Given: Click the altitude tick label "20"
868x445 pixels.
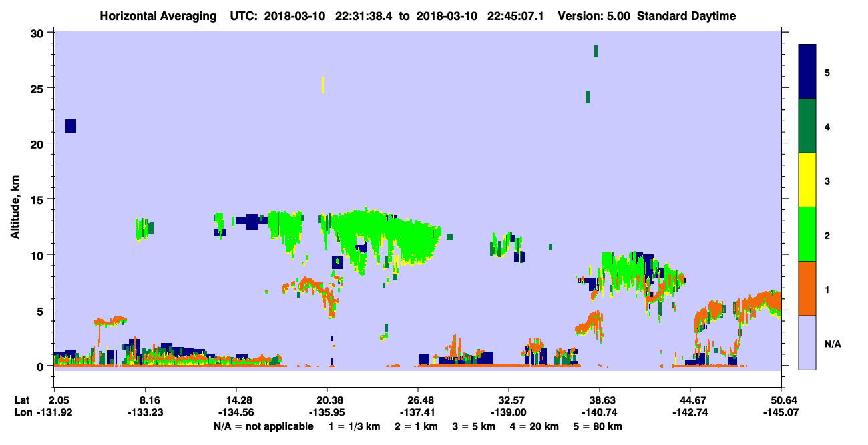Looking at the screenshot, I should (x=39, y=143).
